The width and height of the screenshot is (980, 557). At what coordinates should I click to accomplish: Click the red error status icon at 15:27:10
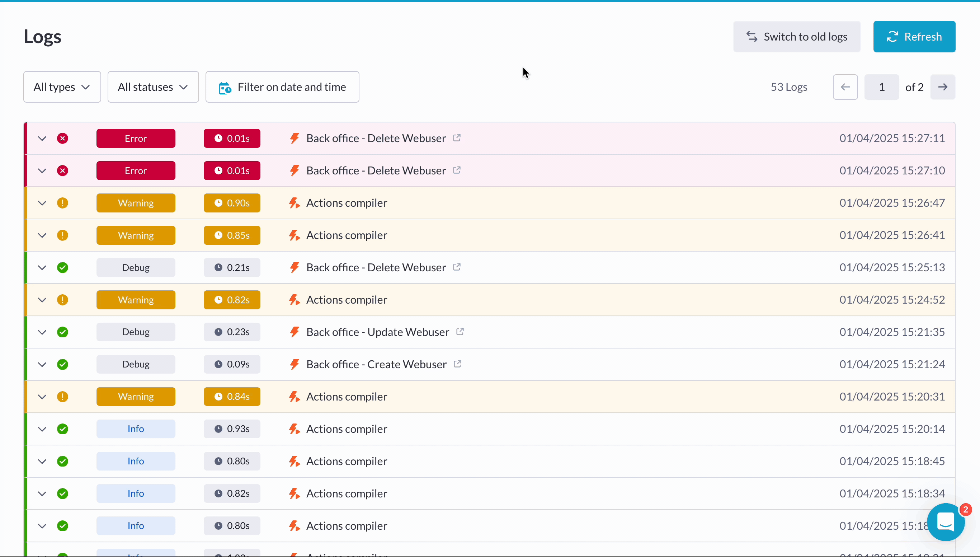coord(63,170)
